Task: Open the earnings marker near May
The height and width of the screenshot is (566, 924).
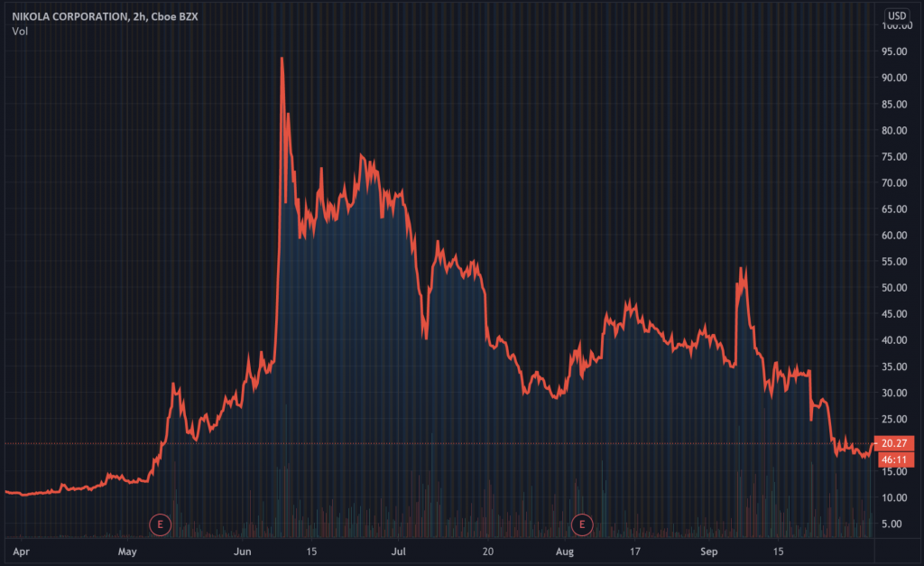Action: (x=160, y=524)
